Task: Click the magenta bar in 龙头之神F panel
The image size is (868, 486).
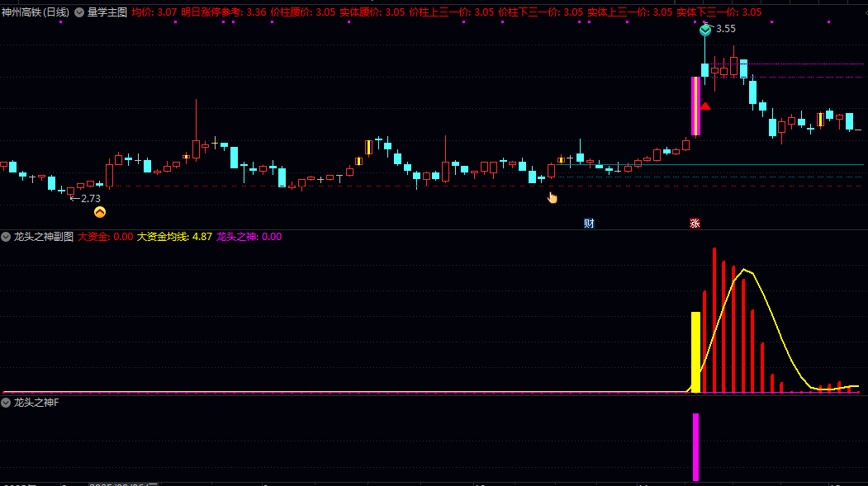Action: pos(696,447)
